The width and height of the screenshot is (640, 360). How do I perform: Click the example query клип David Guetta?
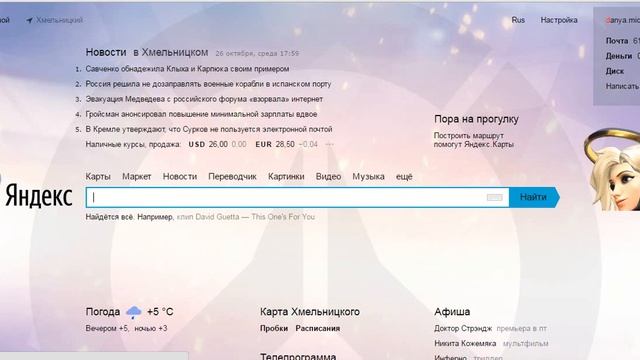(x=246, y=217)
